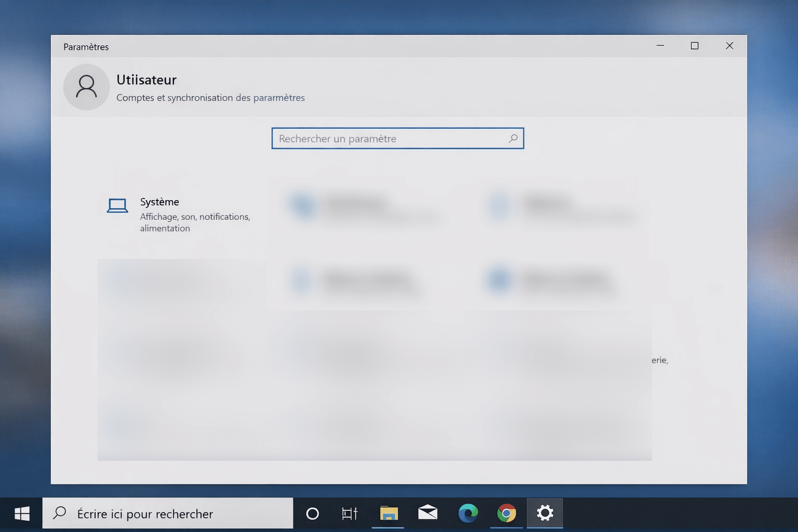Click magnifier icon inside settings search box
Screen dimensions: 798x532
pos(513,139)
